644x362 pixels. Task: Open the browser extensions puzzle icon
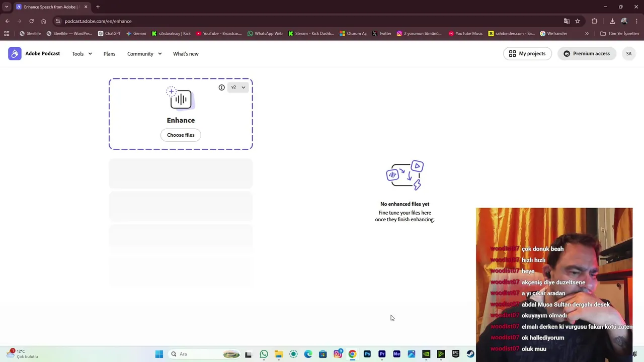595,21
